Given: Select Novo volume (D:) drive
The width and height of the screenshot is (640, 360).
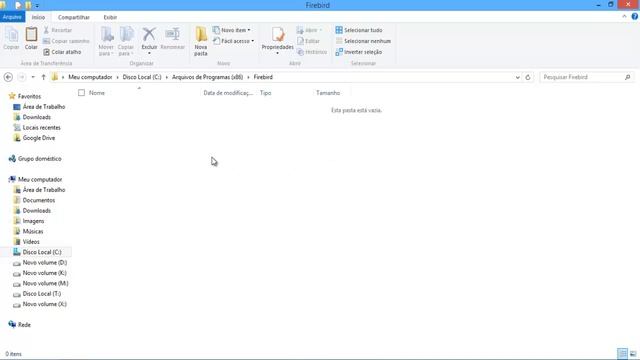Looking at the screenshot, I should click(x=45, y=263).
